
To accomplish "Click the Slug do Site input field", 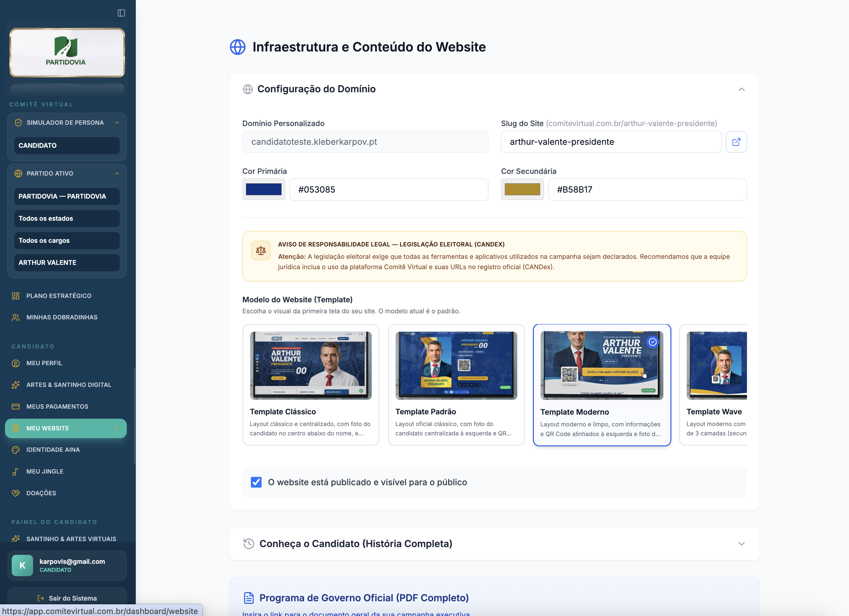I will pos(611,142).
